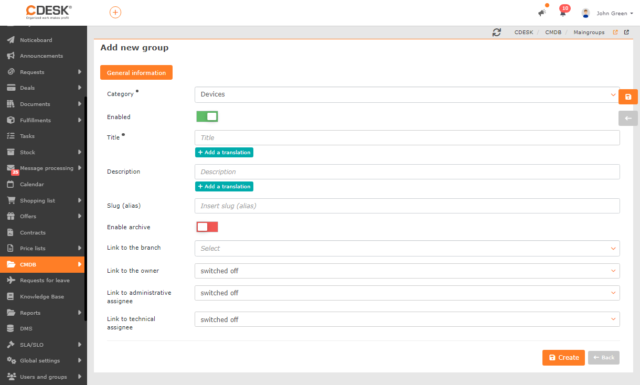Open the CMDB menu item
Image resolution: width=640 pixels, height=385 pixels.
42,264
